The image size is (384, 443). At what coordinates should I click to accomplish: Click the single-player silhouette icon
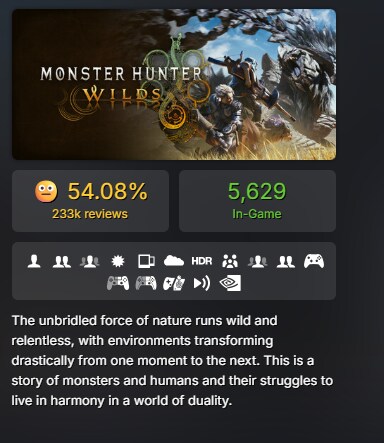34,261
